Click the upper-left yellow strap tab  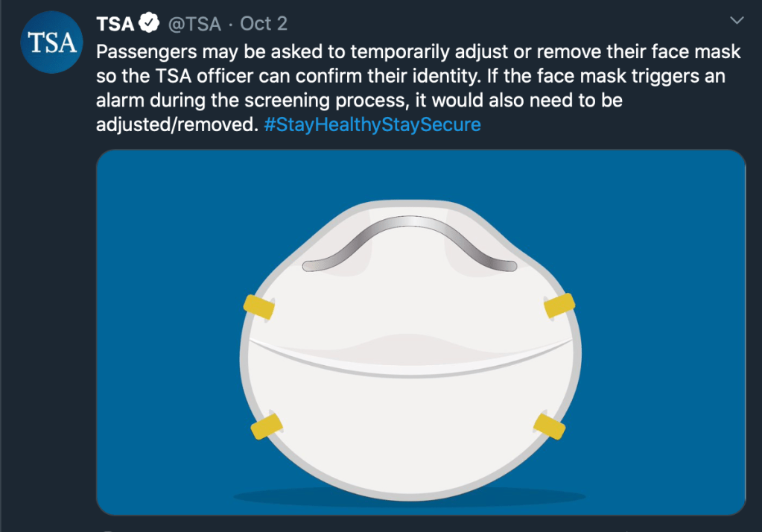click(x=259, y=307)
